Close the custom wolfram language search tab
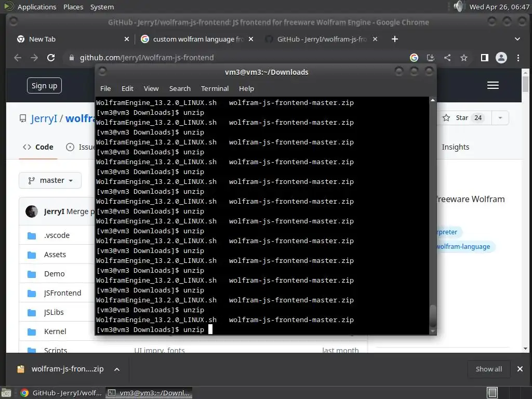This screenshot has width=532, height=399. click(251, 39)
